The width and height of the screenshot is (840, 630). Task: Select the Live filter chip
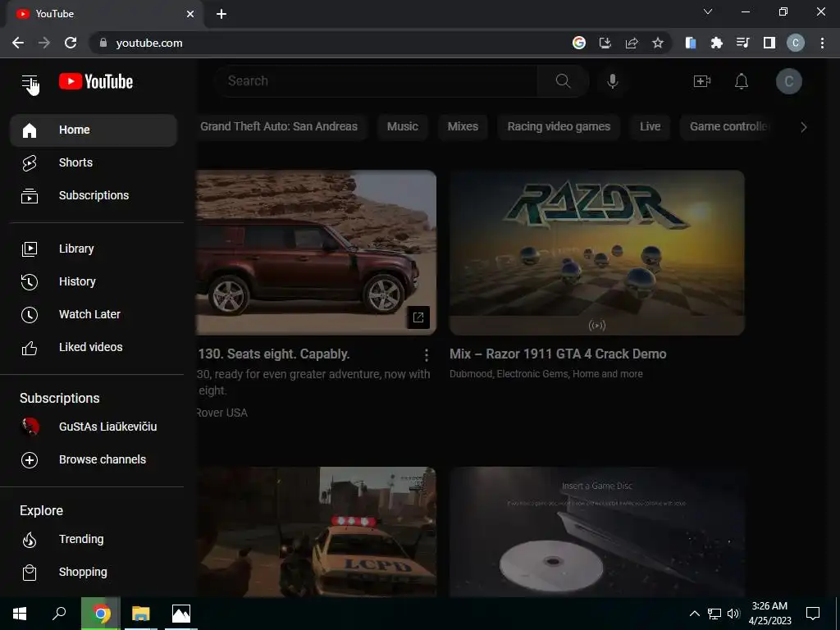pyautogui.click(x=650, y=127)
